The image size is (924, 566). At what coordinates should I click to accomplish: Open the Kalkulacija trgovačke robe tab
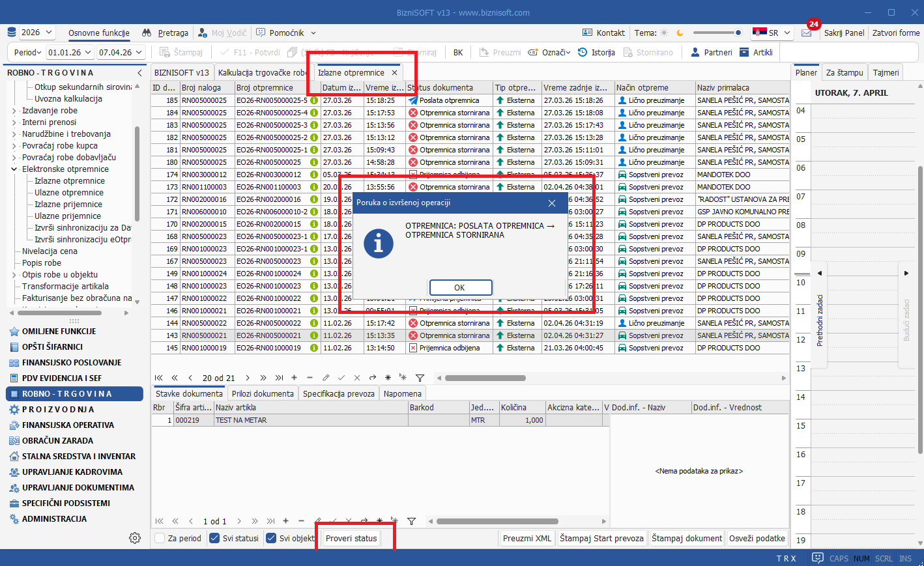click(263, 73)
